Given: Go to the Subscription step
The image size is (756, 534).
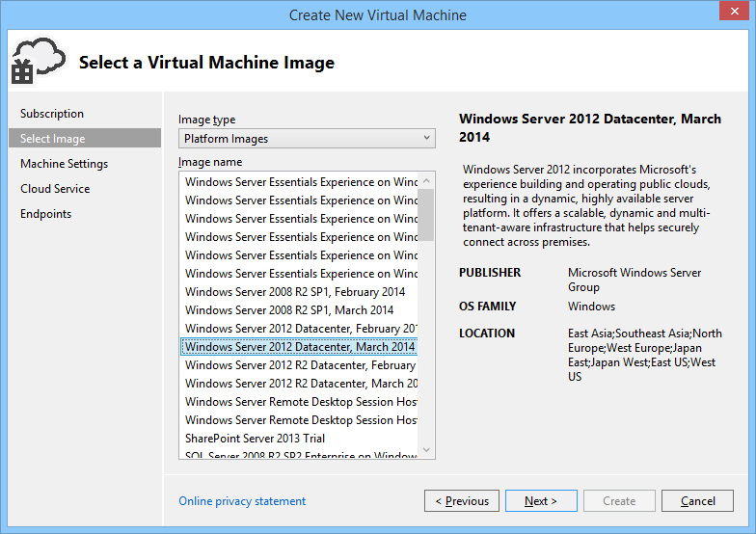Looking at the screenshot, I should point(52,114).
